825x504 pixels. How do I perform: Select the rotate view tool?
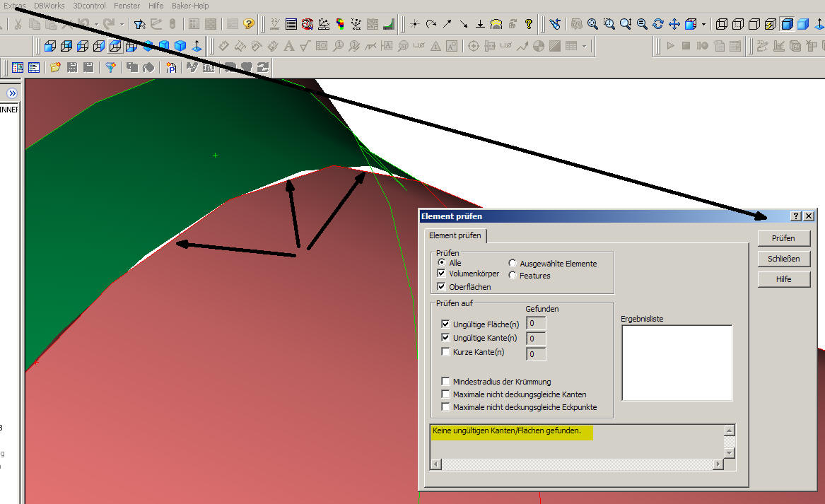click(657, 24)
